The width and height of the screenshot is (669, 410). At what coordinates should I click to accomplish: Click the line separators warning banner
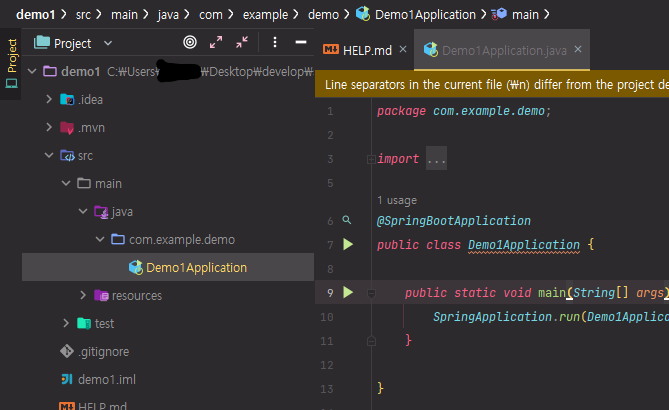point(492,84)
